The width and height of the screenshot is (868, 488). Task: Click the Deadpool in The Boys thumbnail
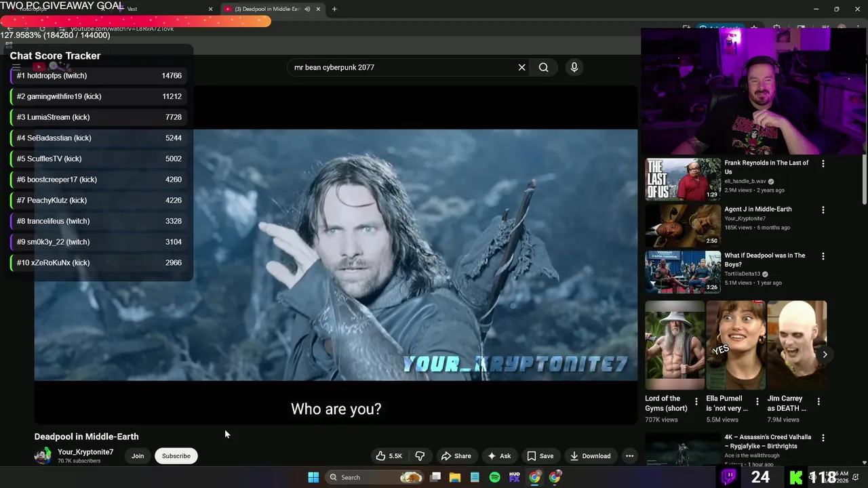coord(683,272)
